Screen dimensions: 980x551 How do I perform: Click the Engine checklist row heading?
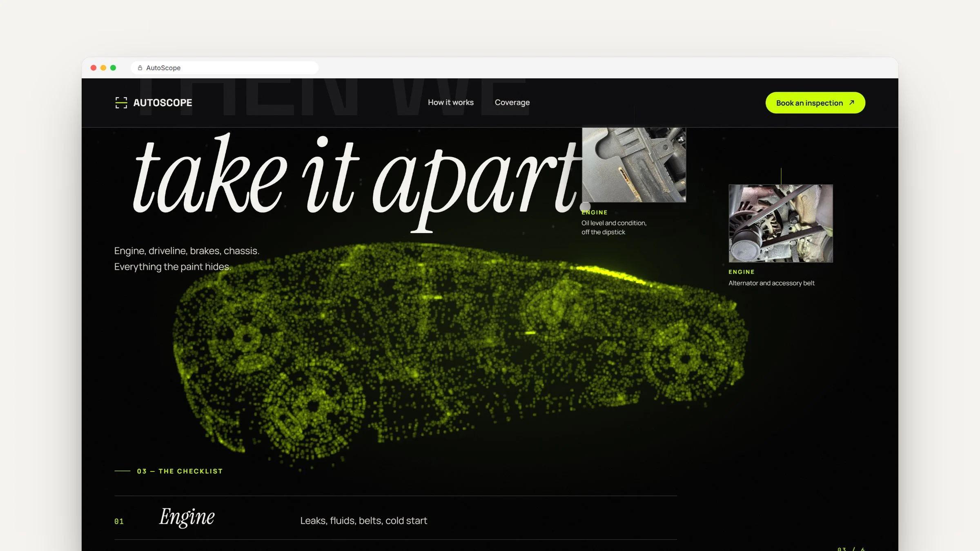pos(187,517)
